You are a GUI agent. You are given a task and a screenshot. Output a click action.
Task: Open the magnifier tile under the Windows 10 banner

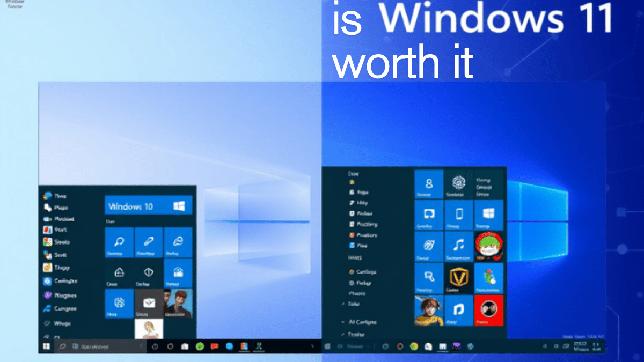119,242
